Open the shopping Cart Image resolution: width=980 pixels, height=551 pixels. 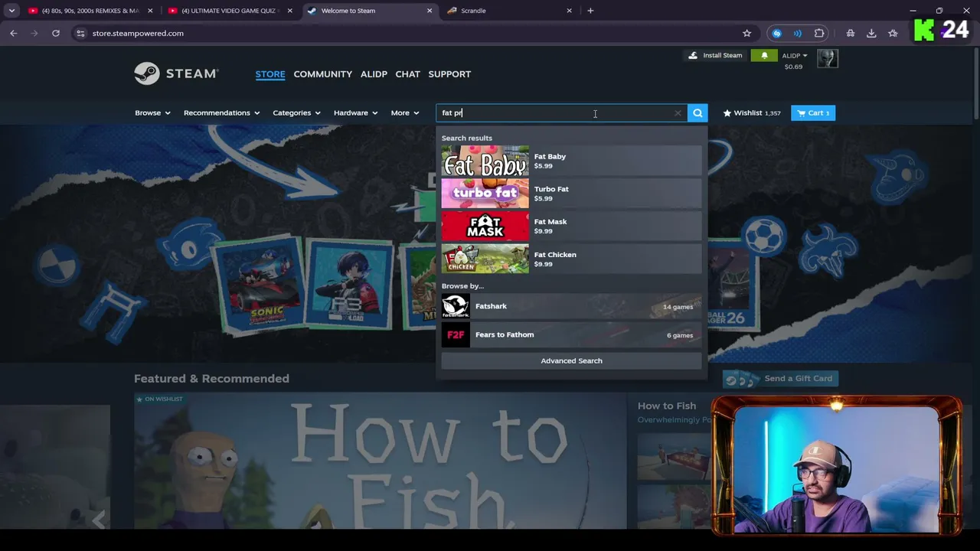pos(813,113)
